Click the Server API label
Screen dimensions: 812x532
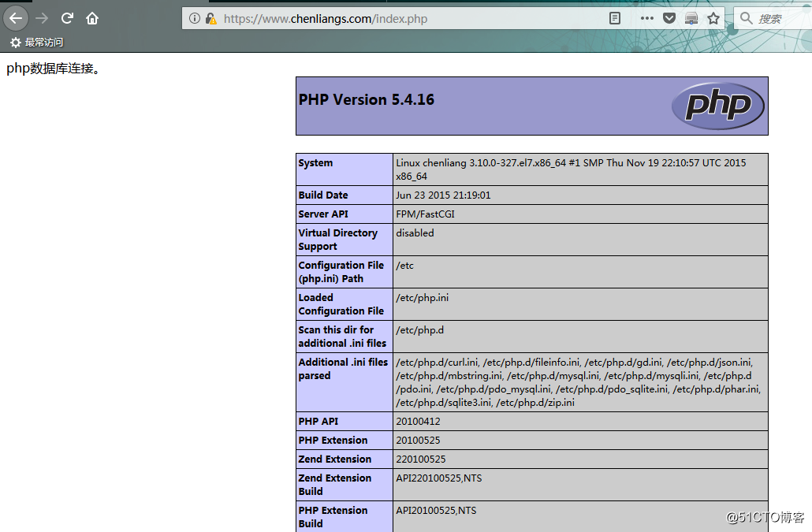click(323, 214)
